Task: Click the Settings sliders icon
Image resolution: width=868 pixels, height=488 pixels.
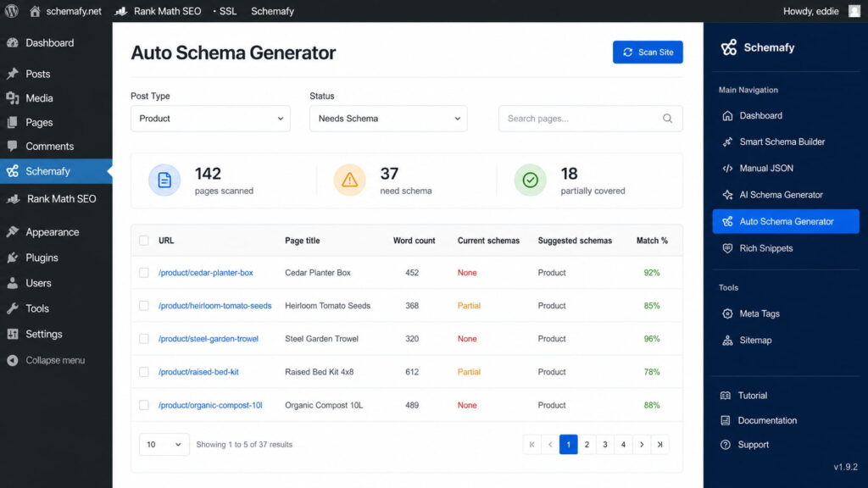Action: 13,334
